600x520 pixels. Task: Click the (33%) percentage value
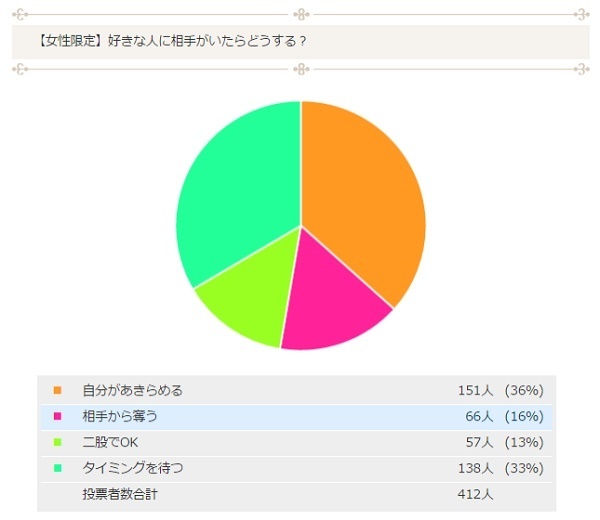coord(524,468)
